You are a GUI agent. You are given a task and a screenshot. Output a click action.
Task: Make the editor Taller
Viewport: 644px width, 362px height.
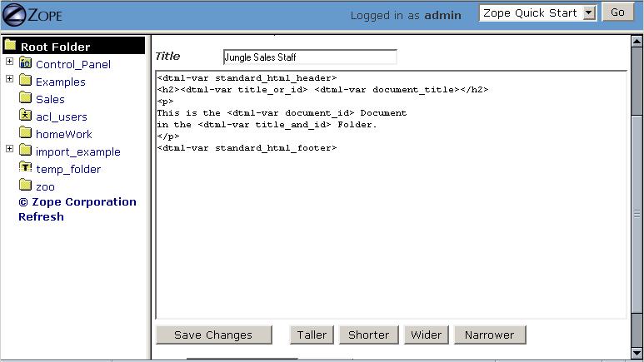point(312,335)
